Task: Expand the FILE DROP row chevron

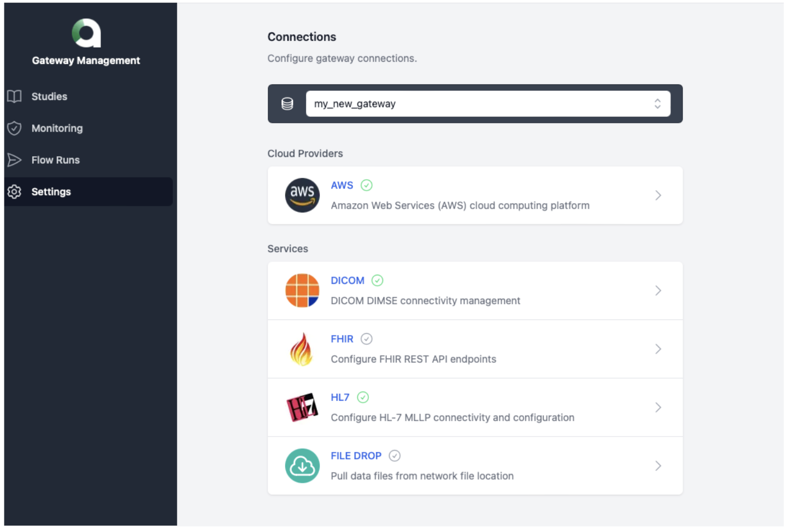Action: tap(658, 466)
